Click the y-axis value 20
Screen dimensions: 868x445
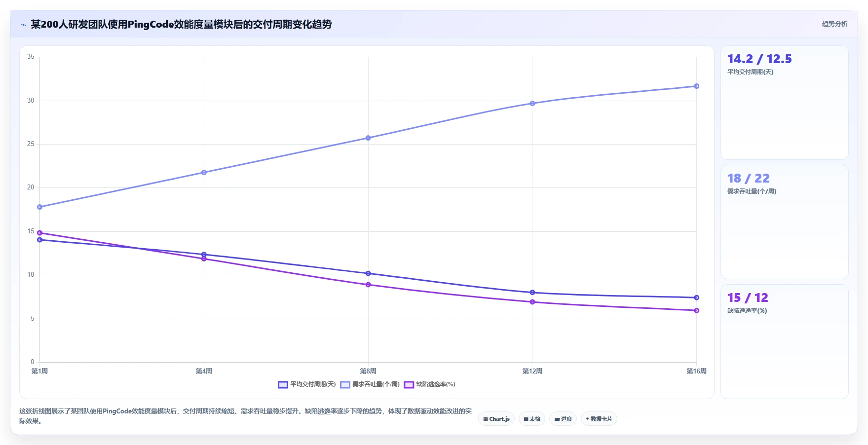[x=31, y=187]
